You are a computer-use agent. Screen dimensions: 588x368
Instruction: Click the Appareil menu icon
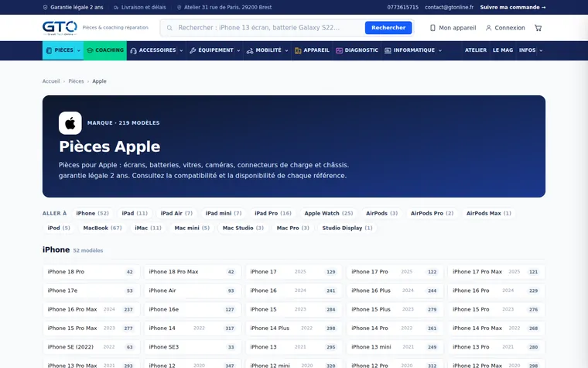tap(298, 50)
